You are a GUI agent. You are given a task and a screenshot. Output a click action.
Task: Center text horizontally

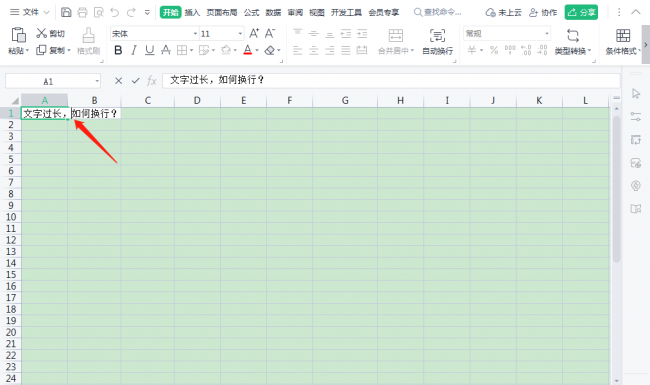314,51
